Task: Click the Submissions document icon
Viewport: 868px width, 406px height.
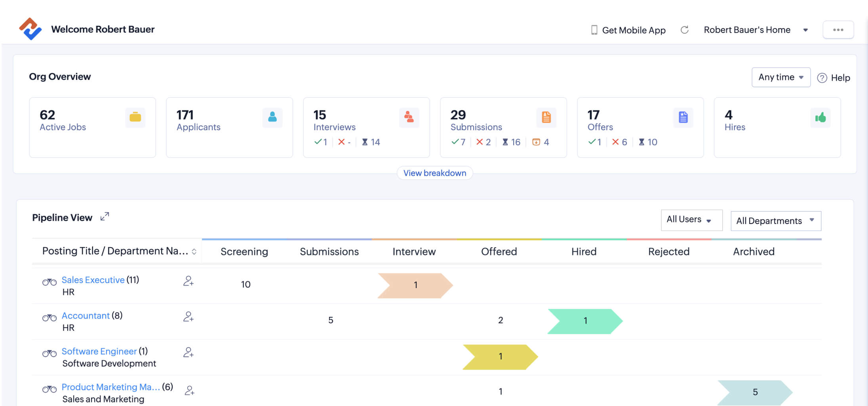Action: [x=546, y=118]
